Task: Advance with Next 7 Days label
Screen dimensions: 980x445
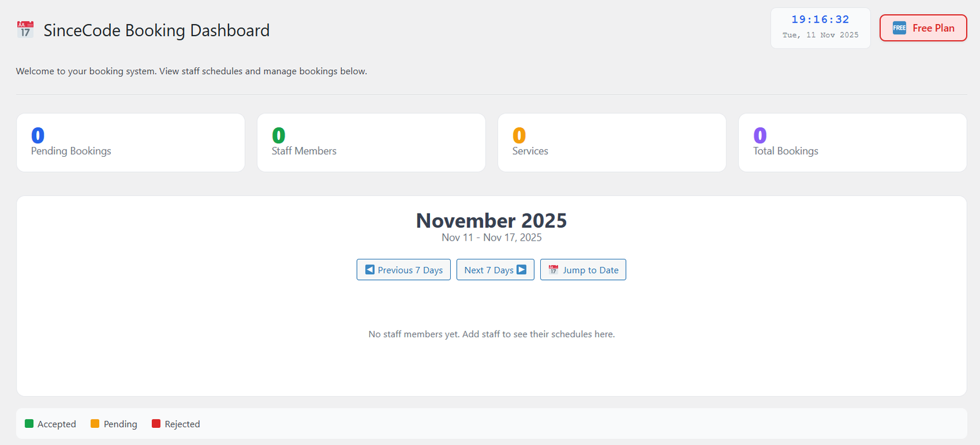Action: tap(489, 270)
